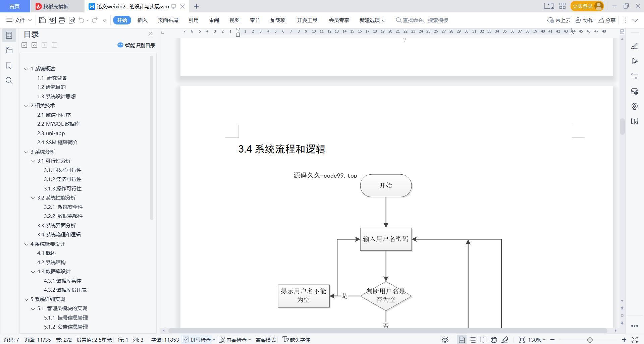Click the more options dots in right sidebar
Screen dimensions: 644x344
pyautogui.click(x=634, y=326)
